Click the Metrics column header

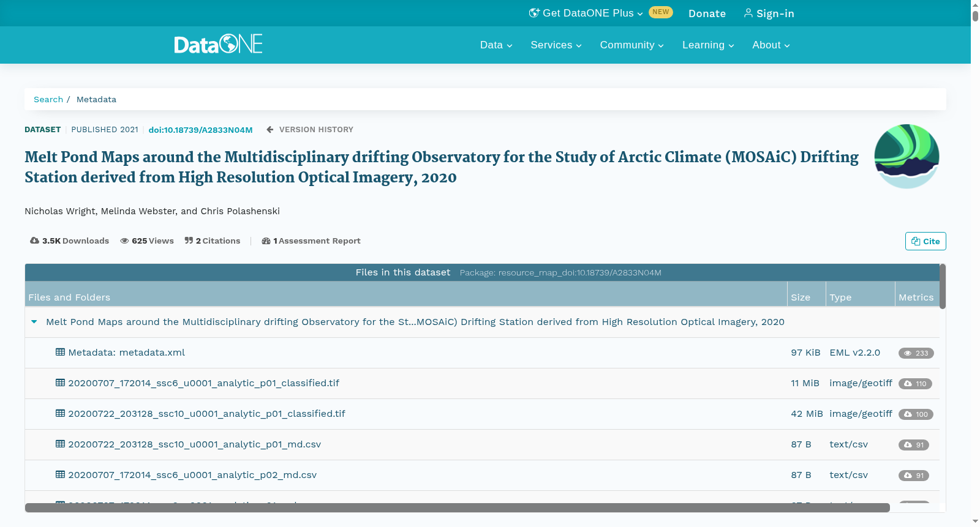[916, 294]
